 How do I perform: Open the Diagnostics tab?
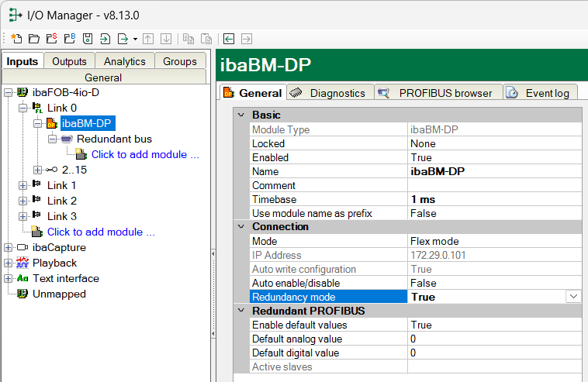330,93
